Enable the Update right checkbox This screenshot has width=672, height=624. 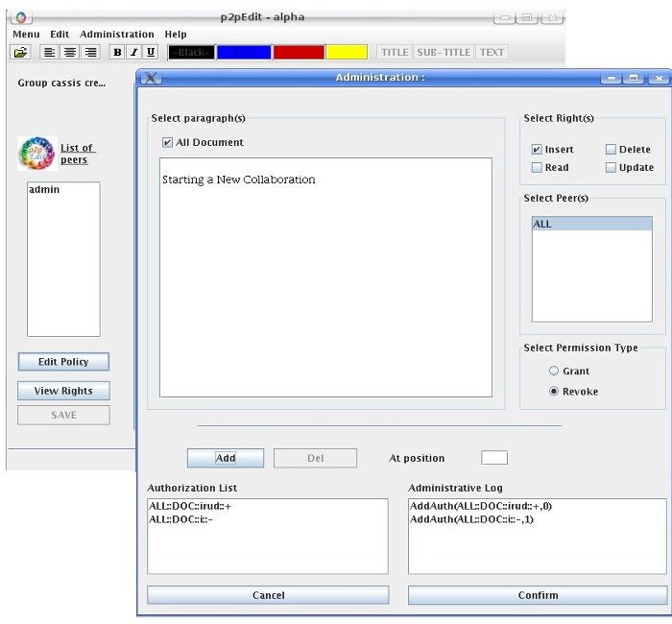[611, 168]
